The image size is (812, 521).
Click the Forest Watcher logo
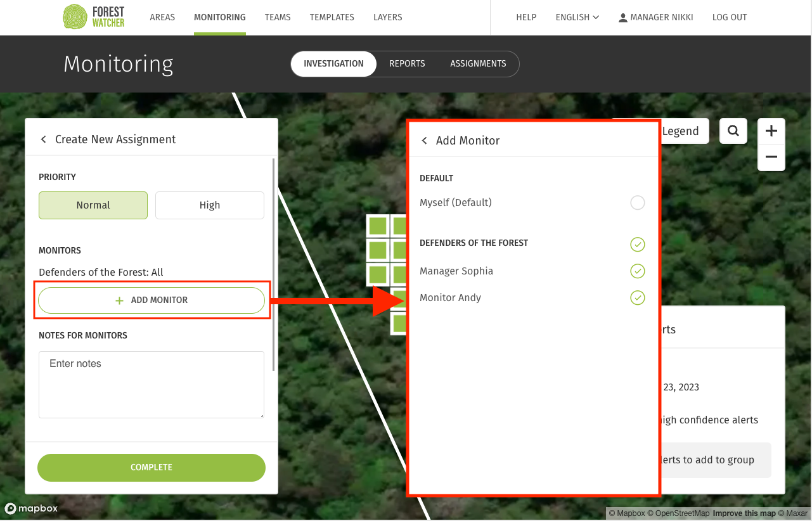pos(94,17)
